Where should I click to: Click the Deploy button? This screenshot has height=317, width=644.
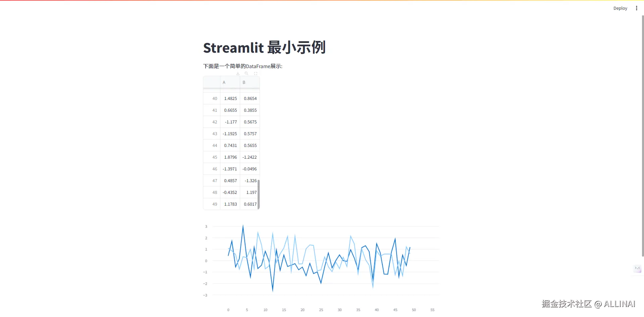[620, 8]
